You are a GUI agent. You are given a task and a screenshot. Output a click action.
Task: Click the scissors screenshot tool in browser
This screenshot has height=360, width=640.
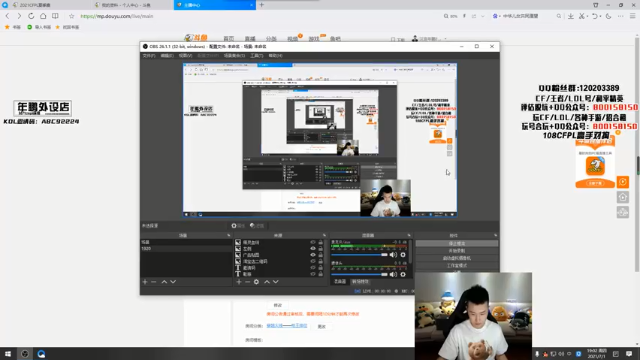click(582, 16)
